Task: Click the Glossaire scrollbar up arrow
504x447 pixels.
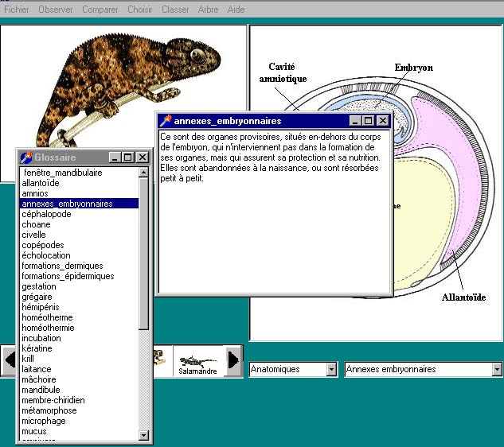Action: point(144,173)
